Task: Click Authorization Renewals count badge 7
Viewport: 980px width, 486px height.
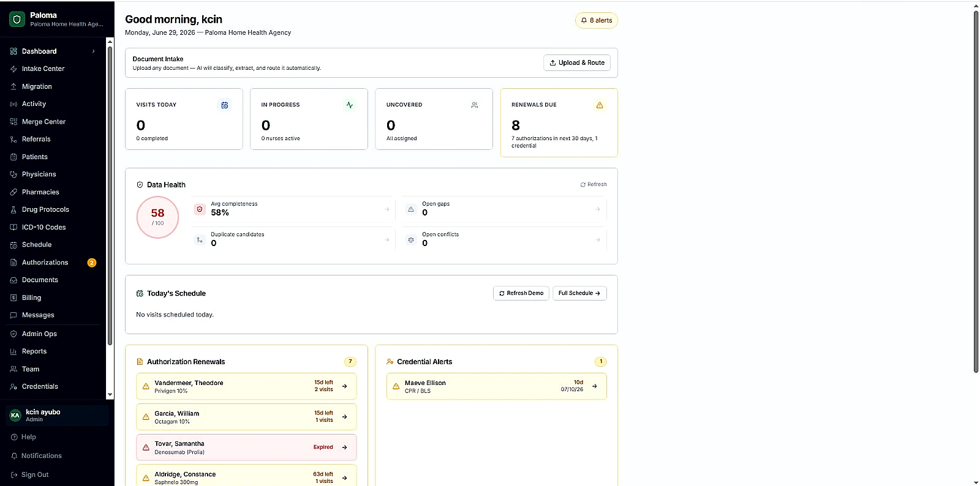Action: (350, 362)
